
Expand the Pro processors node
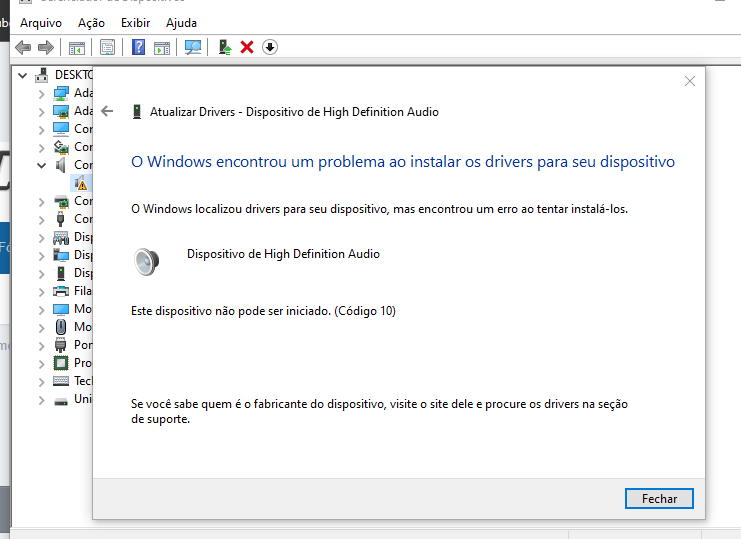pos(42,363)
